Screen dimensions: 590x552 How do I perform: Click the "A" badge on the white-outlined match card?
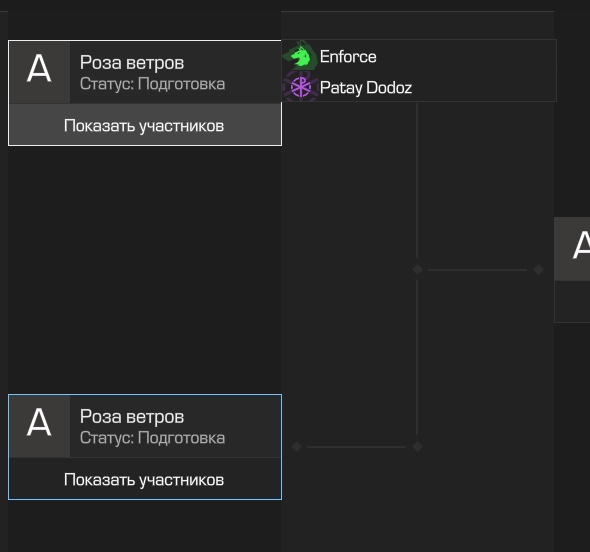point(40,71)
